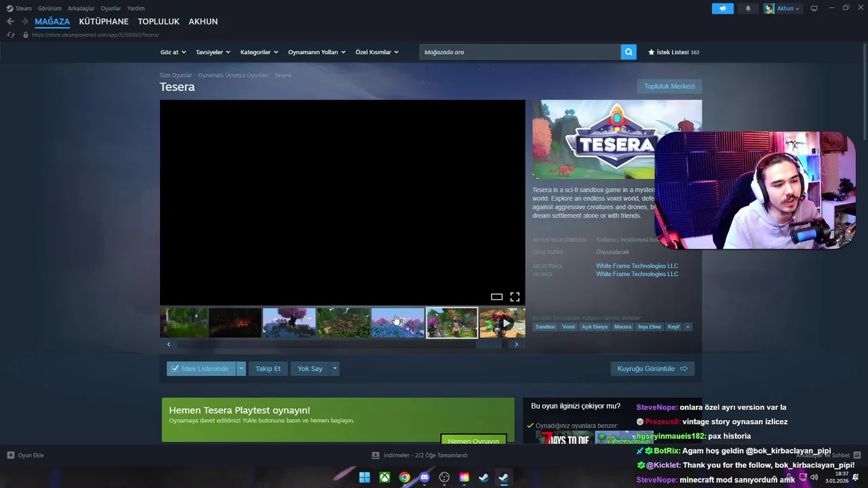Expand the Kategoriler dropdown
Viewport: 868px width, 488px height.
(x=259, y=52)
